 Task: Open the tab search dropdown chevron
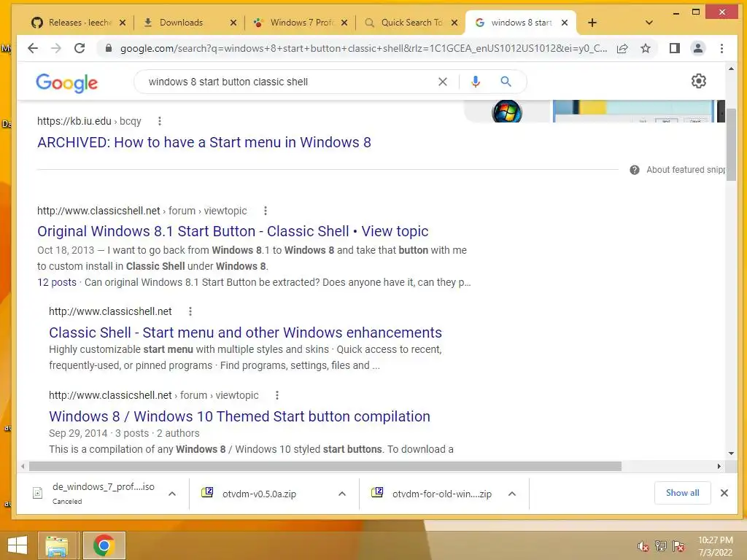[649, 23]
